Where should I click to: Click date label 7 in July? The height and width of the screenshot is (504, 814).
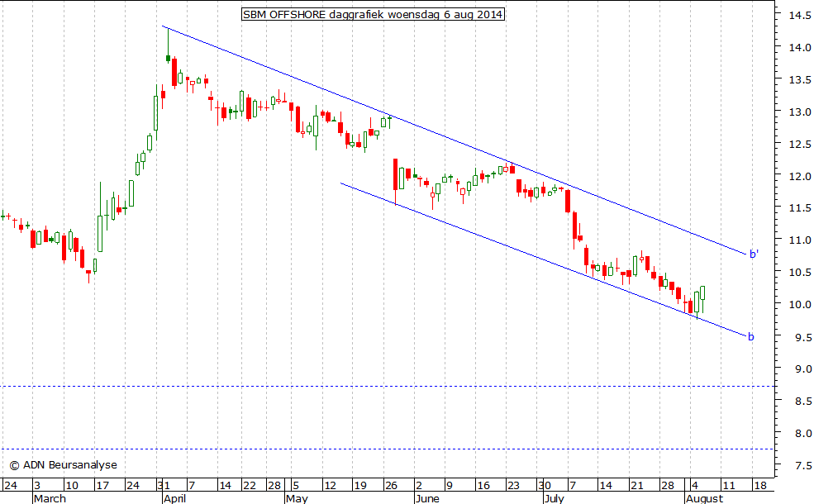click(x=573, y=485)
